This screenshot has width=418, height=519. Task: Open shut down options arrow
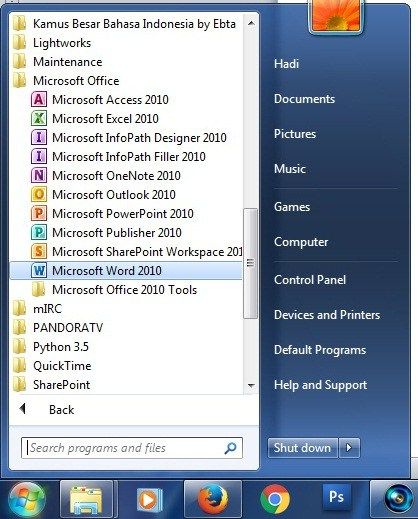point(349,448)
